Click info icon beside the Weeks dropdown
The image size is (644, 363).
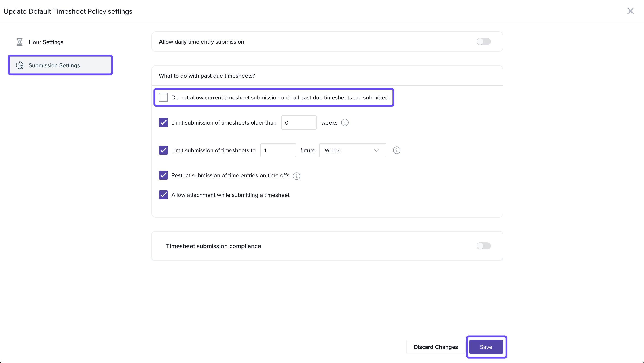pos(396,150)
